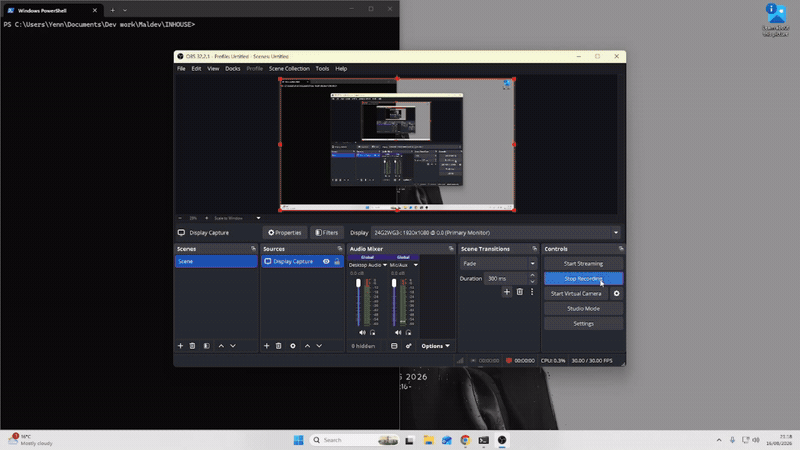Image resolution: width=800 pixels, height=450 pixels.
Task: Toggle lock on Display Capture source
Action: [337, 261]
